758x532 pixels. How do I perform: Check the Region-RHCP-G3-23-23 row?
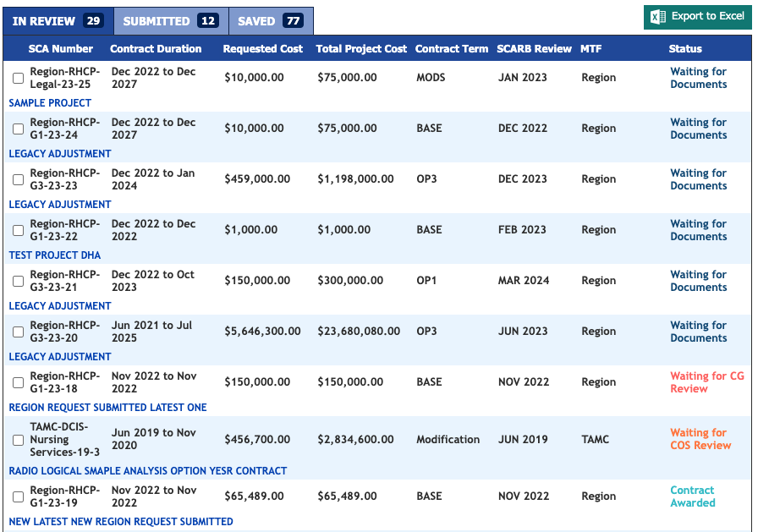coord(18,179)
